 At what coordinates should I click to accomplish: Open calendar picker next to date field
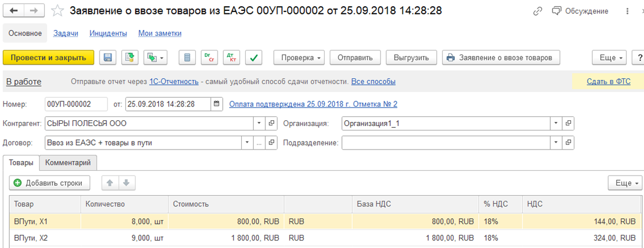(x=216, y=104)
